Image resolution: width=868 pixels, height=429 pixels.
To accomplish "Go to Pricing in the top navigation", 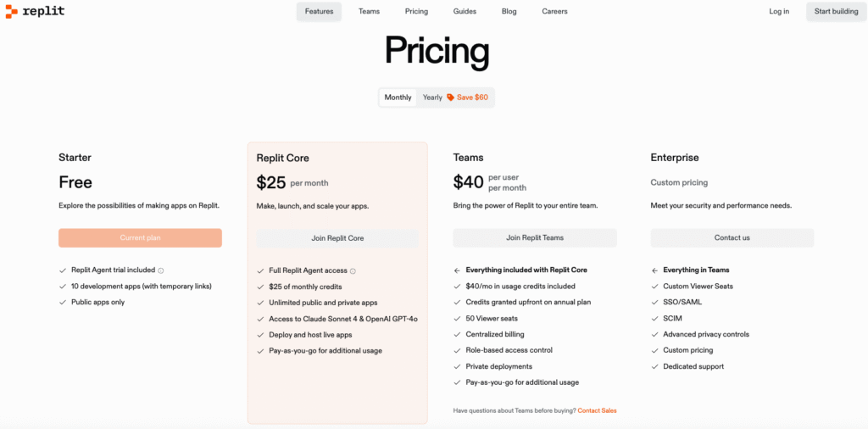I will [x=416, y=12].
